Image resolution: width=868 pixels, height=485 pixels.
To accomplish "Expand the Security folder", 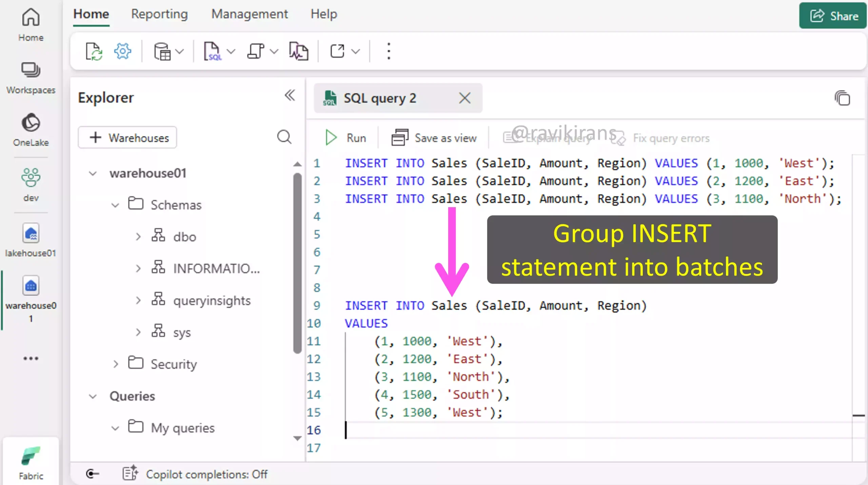I will coord(115,364).
